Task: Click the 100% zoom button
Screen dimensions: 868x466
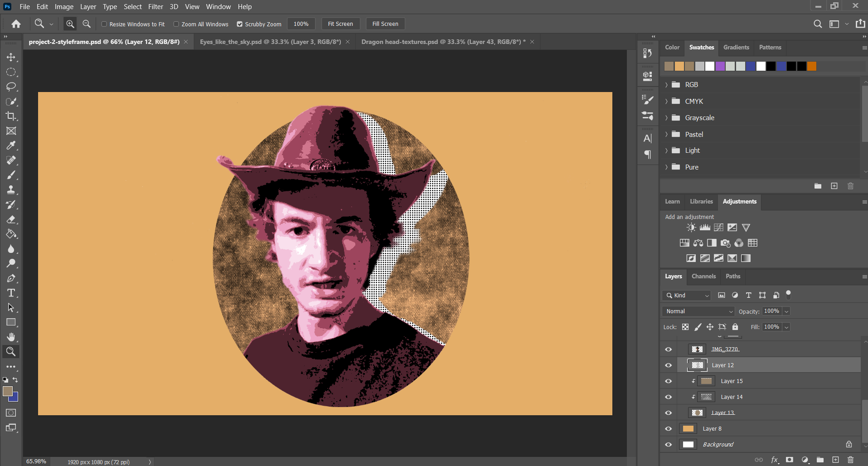Action: point(301,24)
